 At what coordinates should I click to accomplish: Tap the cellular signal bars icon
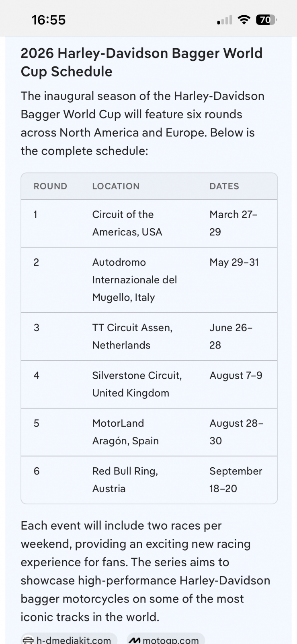224,20
